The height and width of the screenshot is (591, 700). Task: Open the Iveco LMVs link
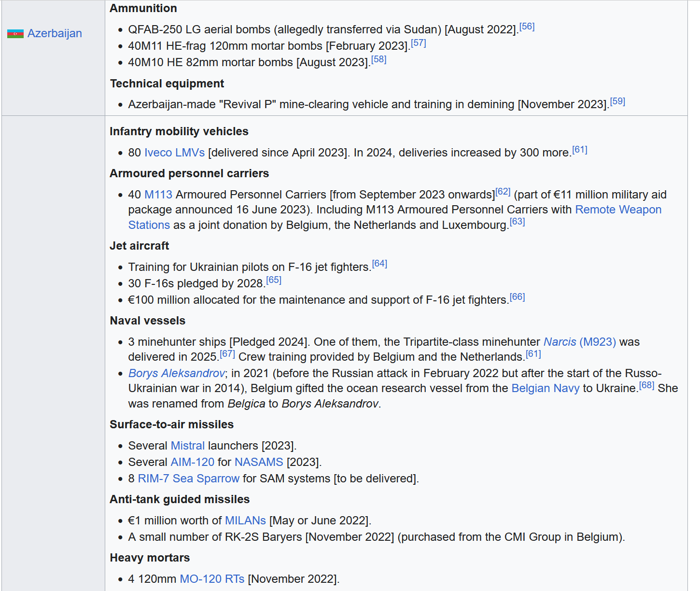175,153
